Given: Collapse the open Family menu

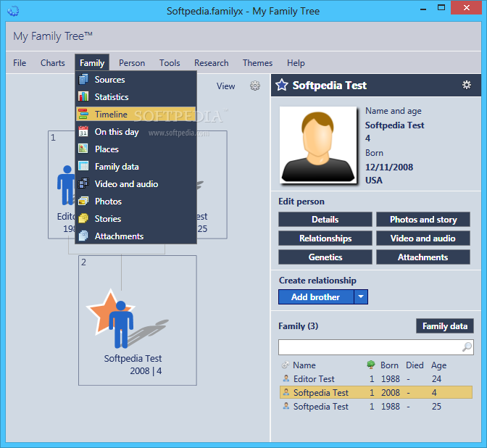Looking at the screenshot, I should point(92,63).
